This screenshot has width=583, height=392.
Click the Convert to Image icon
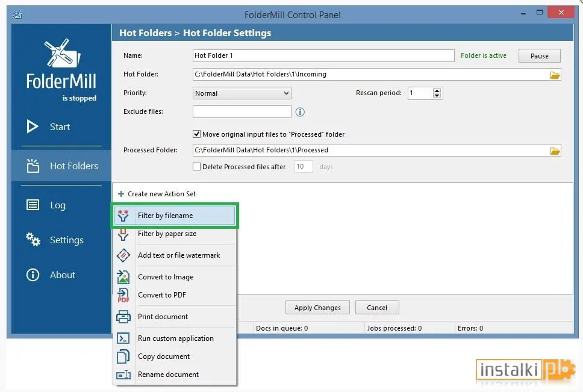(123, 277)
